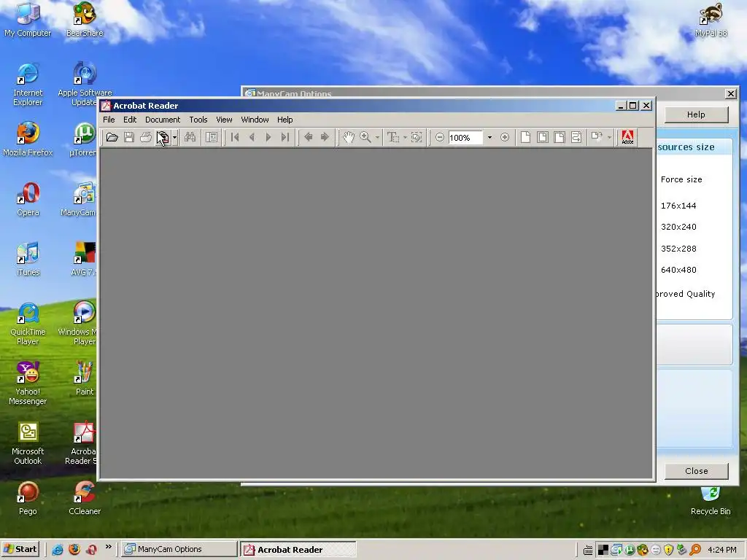
Task: Select 176x144 in ManyCam Options
Action: 678,206
